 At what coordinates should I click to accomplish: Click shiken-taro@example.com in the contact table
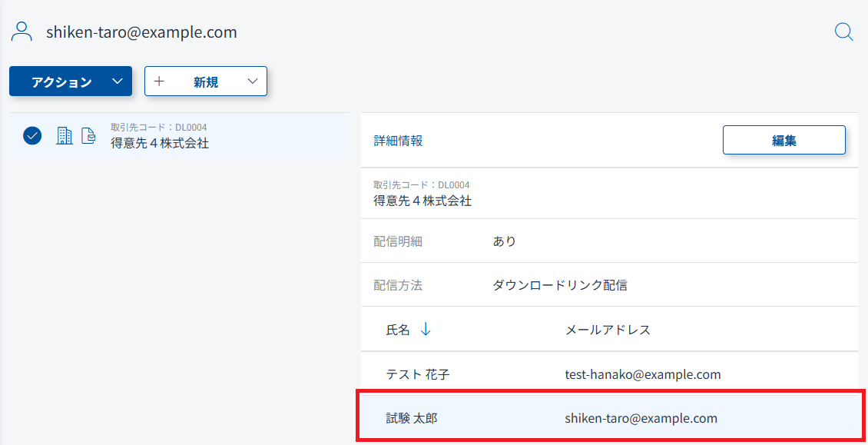(x=641, y=418)
